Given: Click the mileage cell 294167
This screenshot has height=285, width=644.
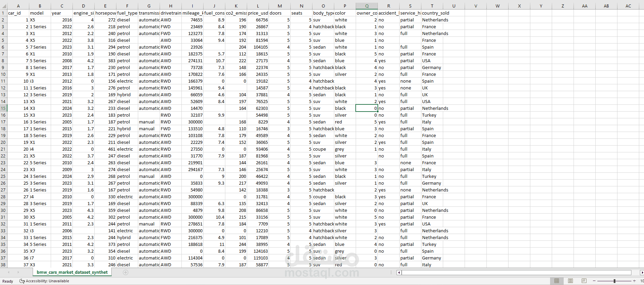Looking at the screenshot, I should click(192, 169).
